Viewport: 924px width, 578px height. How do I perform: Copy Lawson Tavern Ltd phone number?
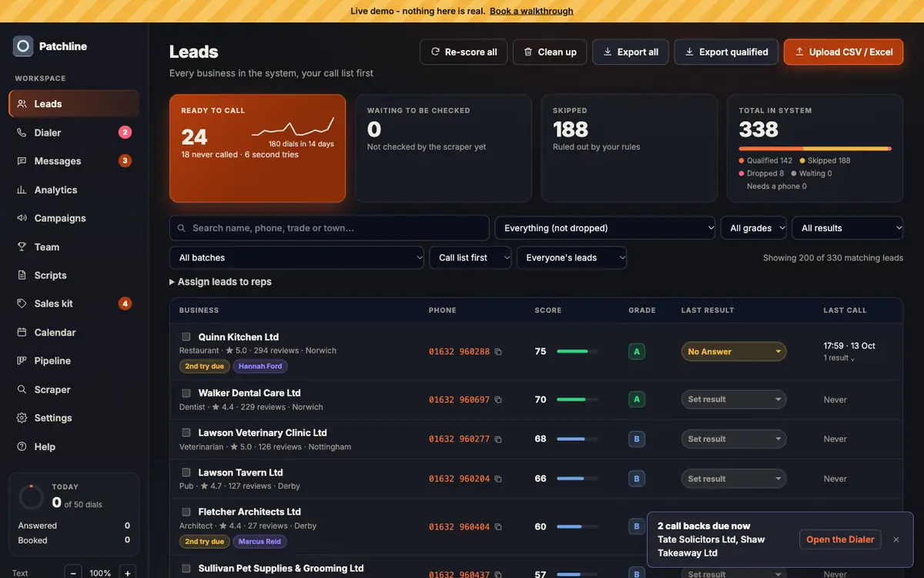coord(498,479)
